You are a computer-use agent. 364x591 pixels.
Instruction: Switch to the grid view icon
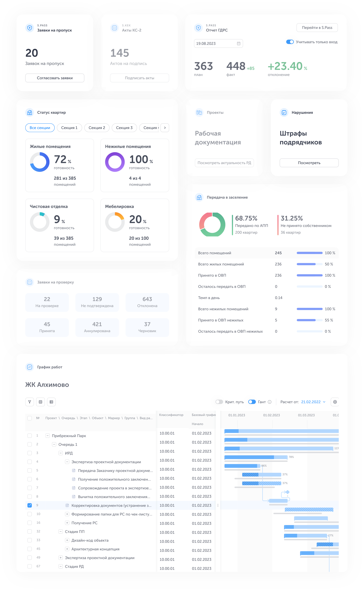point(40,402)
